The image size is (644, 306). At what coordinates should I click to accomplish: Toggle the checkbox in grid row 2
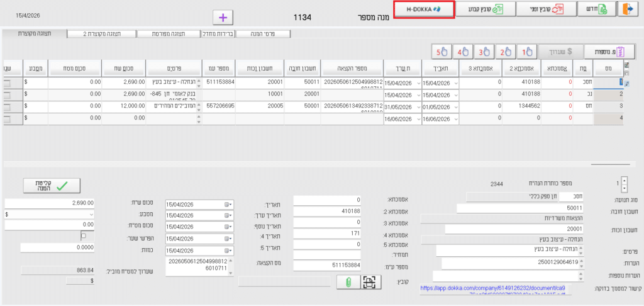point(8,95)
